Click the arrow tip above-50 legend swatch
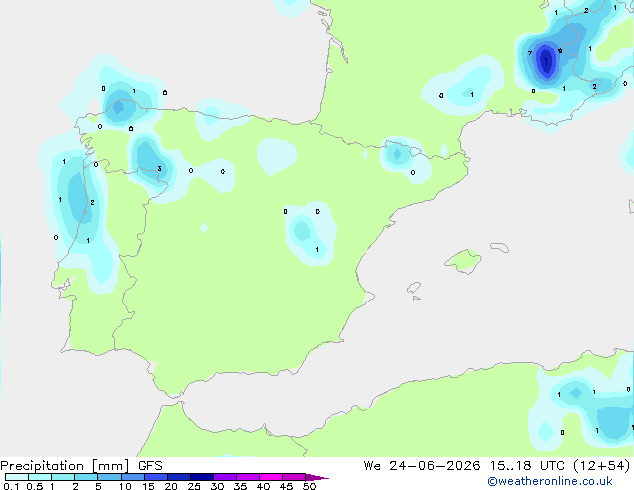The image size is (634, 490). click(317, 477)
